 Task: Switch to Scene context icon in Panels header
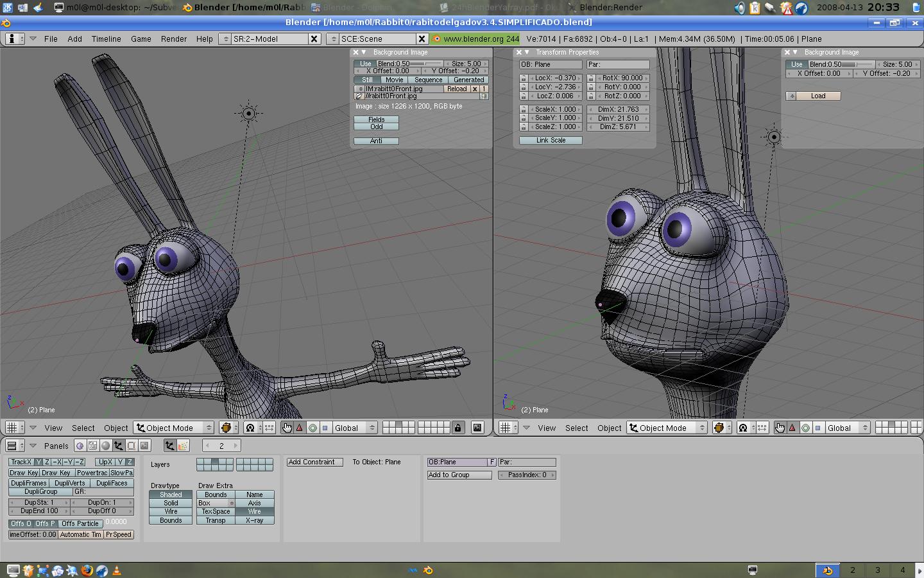(x=144, y=446)
